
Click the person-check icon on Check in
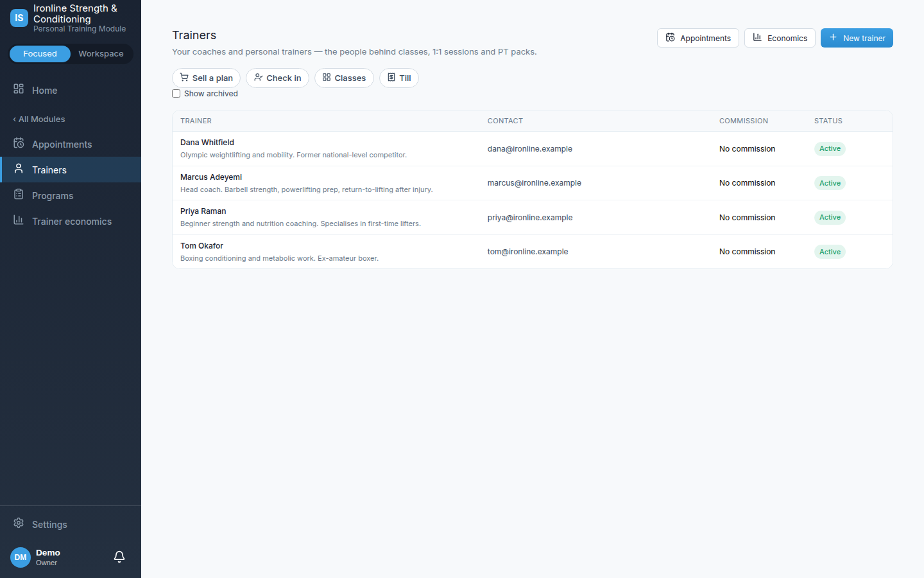click(x=258, y=78)
